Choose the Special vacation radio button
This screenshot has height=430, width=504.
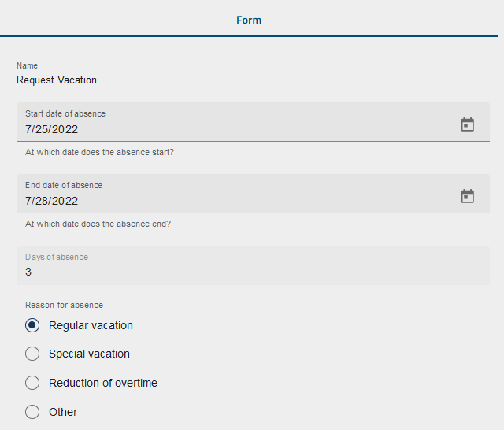(x=32, y=354)
